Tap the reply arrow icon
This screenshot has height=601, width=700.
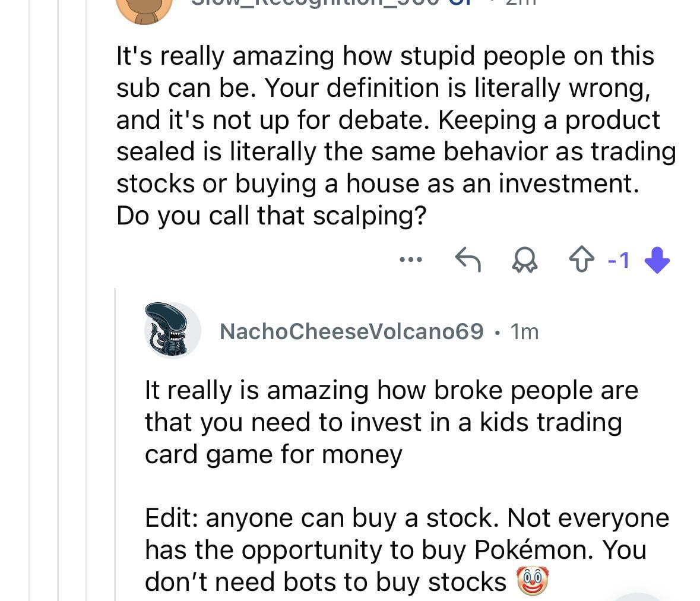tap(467, 260)
